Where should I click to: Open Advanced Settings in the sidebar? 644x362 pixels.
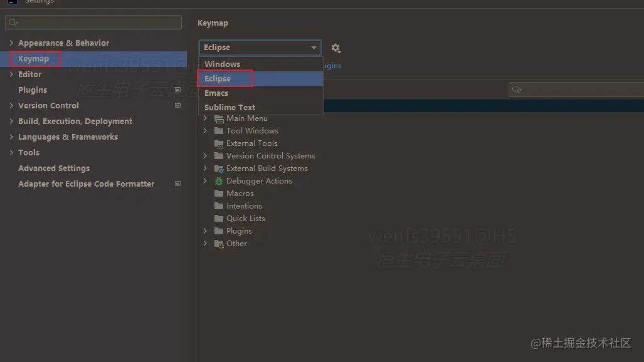[54, 168]
